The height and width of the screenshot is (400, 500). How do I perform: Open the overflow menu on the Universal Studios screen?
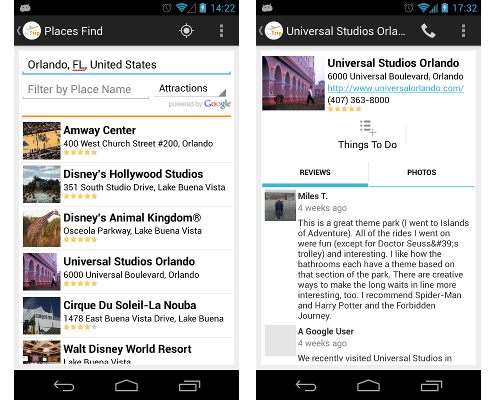[463, 31]
